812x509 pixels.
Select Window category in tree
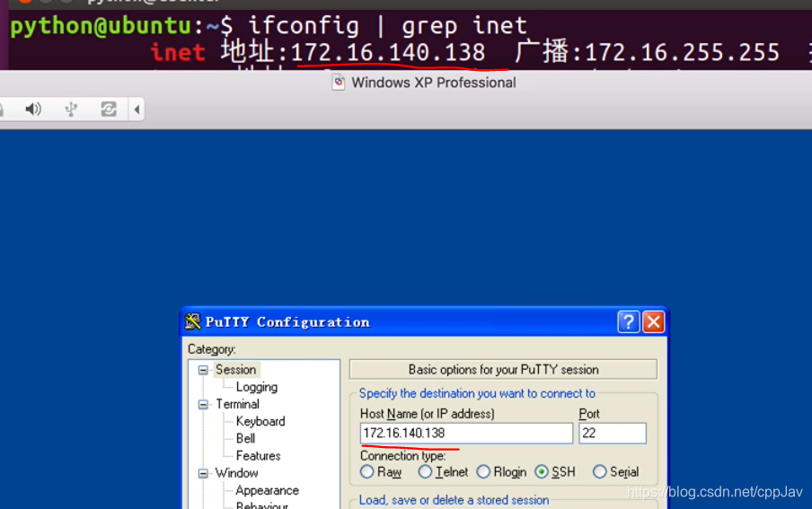point(236,473)
